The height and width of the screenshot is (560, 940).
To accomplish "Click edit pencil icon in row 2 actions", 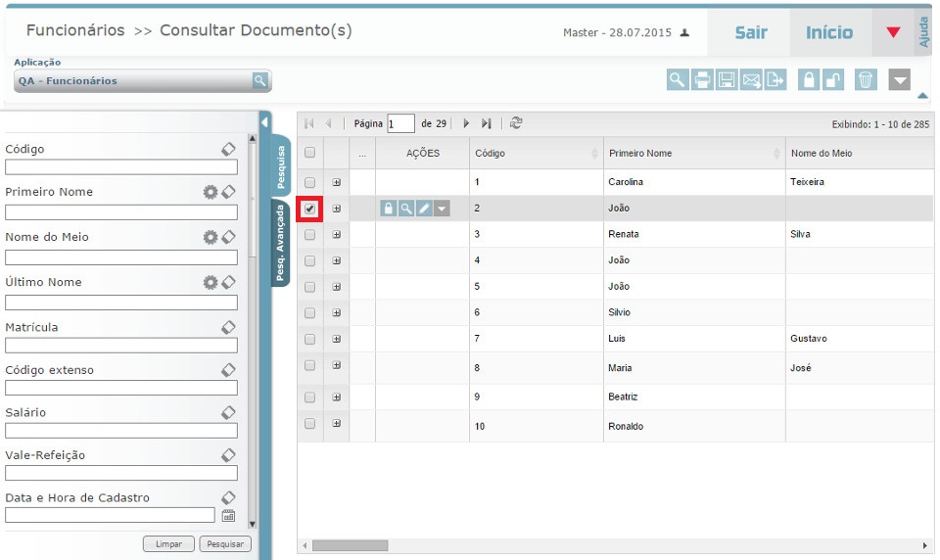I will coord(424,209).
